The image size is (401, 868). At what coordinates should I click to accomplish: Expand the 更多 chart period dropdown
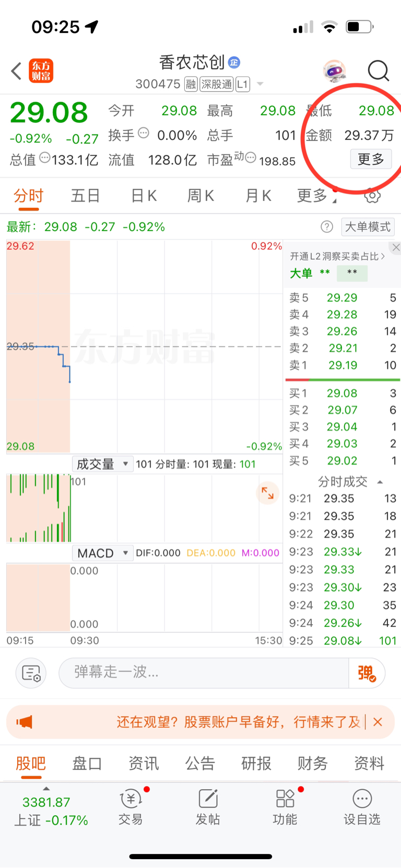(317, 196)
